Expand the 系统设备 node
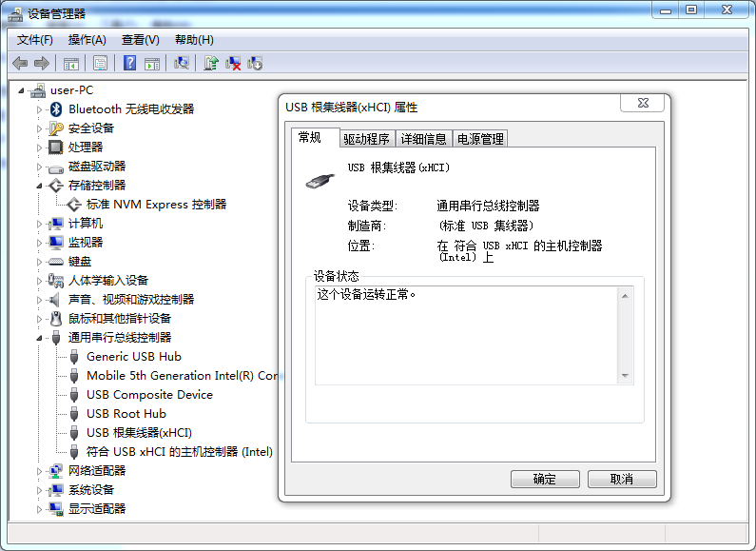756x551 pixels. point(40,490)
